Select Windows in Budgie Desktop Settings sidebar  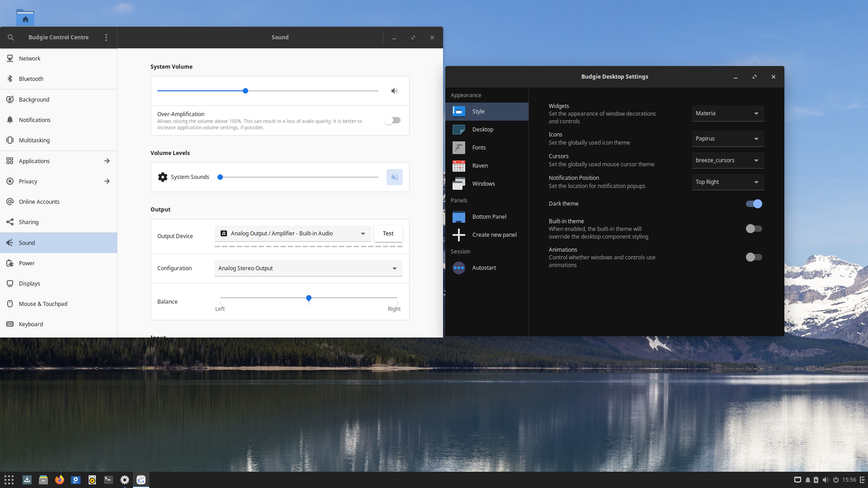pos(487,184)
